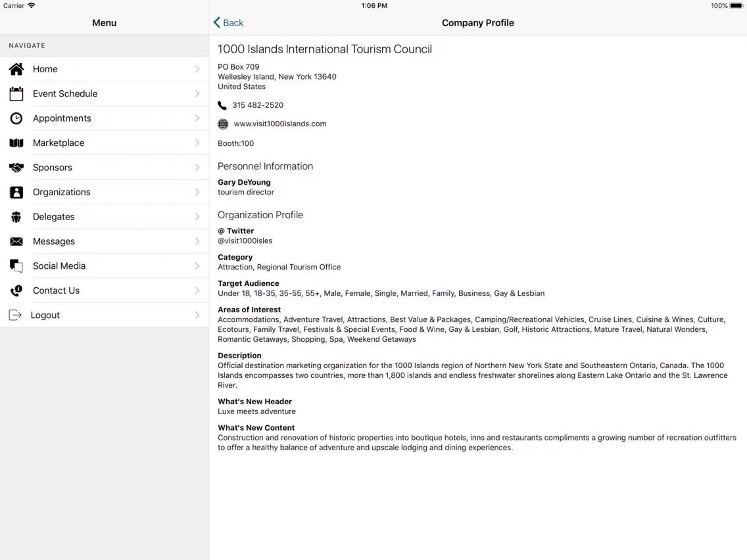Tap the phone handset icon beside the number
747x560 pixels.
(x=222, y=105)
